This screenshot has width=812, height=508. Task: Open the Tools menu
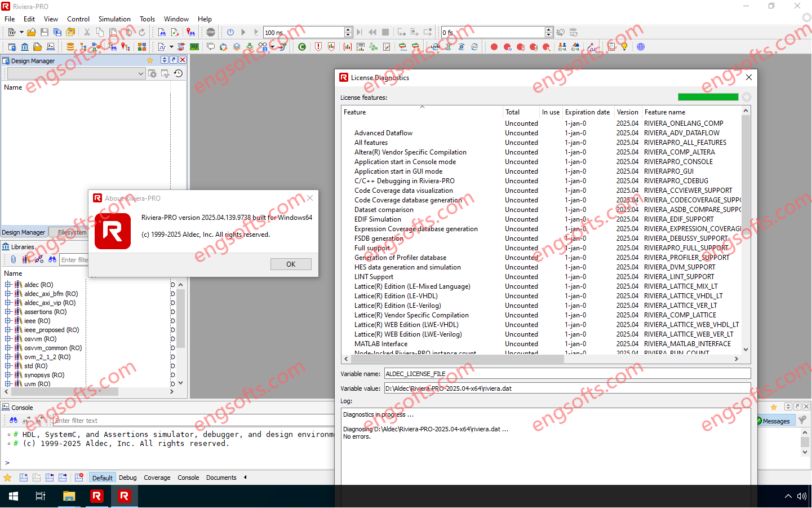pos(147,19)
